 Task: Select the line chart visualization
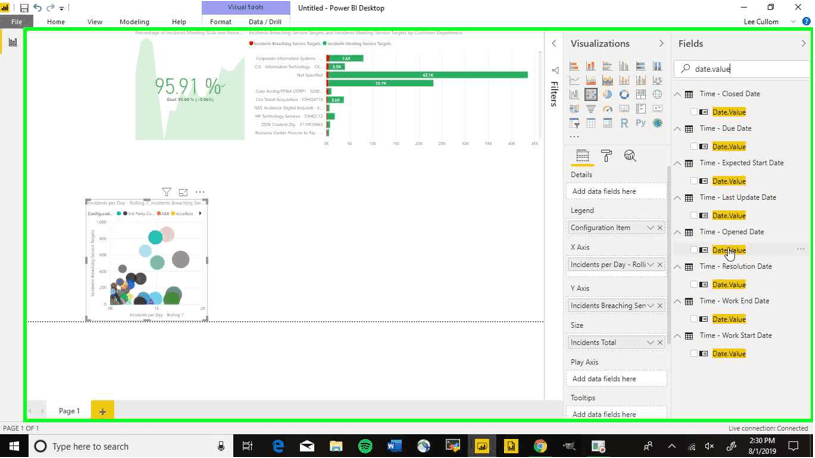coord(574,80)
